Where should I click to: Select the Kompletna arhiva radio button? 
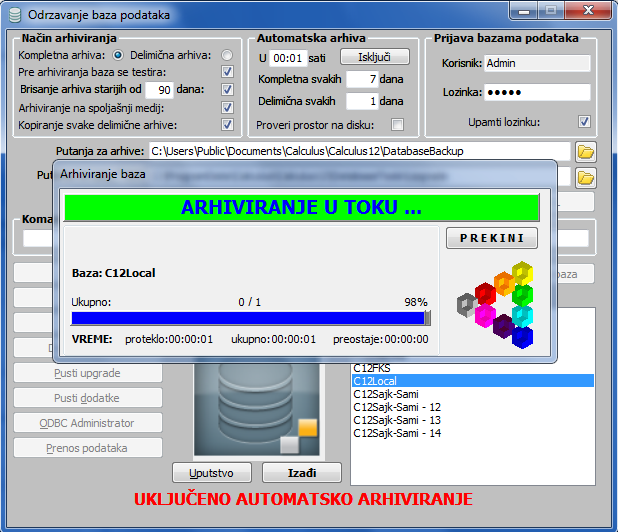point(118,55)
